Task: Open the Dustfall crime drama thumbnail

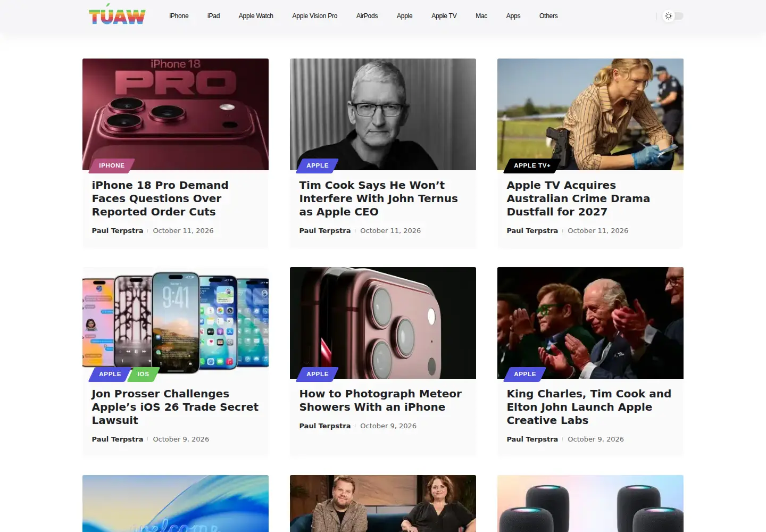Action: point(590,114)
